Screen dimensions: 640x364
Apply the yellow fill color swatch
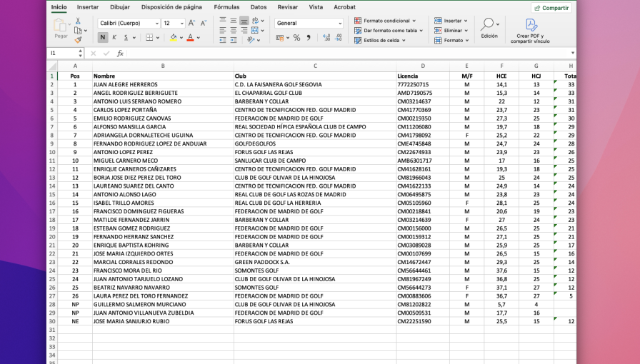pyautogui.click(x=173, y=38)
